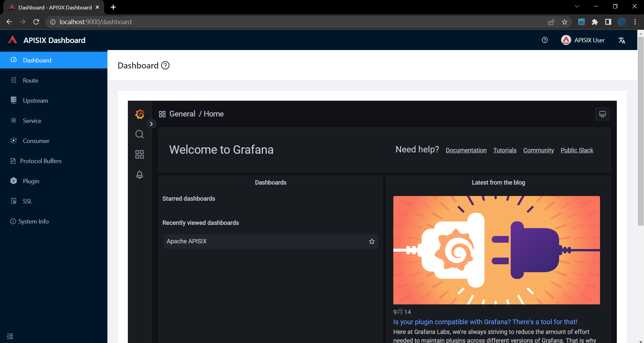Open the help question mark icon in header
This screenshot has height=343, width=644.
tap(545, 40)
